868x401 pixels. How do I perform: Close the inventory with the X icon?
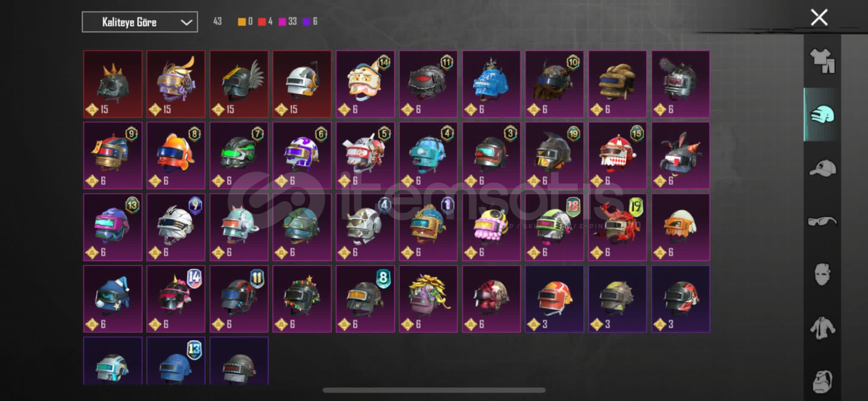(819, 18)
